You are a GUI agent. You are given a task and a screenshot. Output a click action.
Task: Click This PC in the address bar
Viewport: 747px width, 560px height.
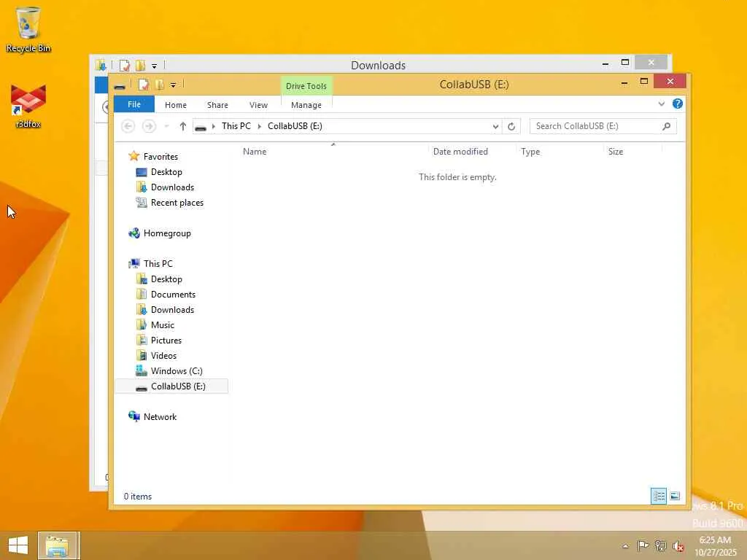pos(236,125)
